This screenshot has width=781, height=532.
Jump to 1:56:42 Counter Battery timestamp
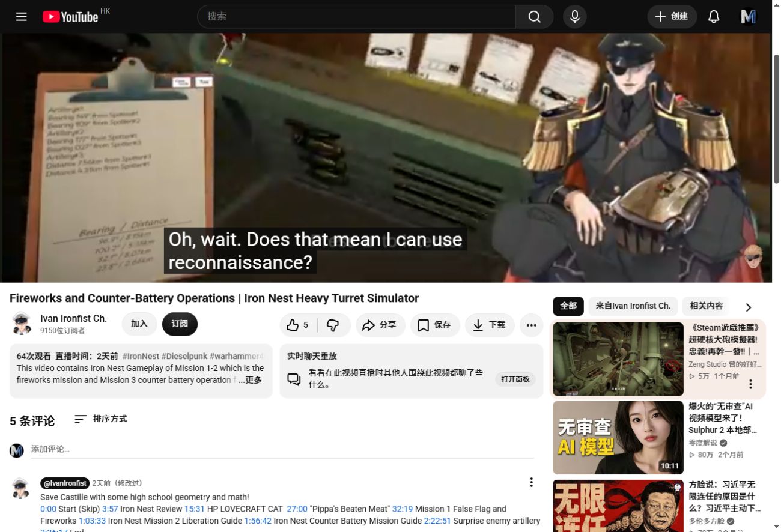[x=258, y=521]
